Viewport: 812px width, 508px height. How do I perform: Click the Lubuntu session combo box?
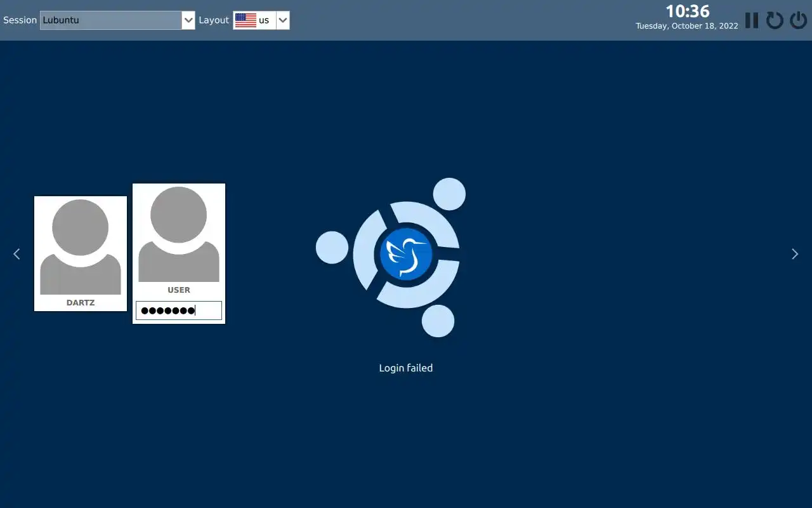[x=117, y=20]
